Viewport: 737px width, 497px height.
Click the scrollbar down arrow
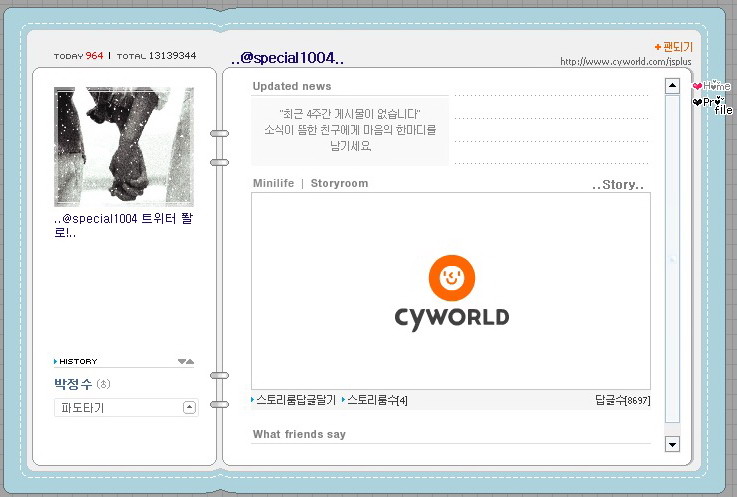point(672,444)
